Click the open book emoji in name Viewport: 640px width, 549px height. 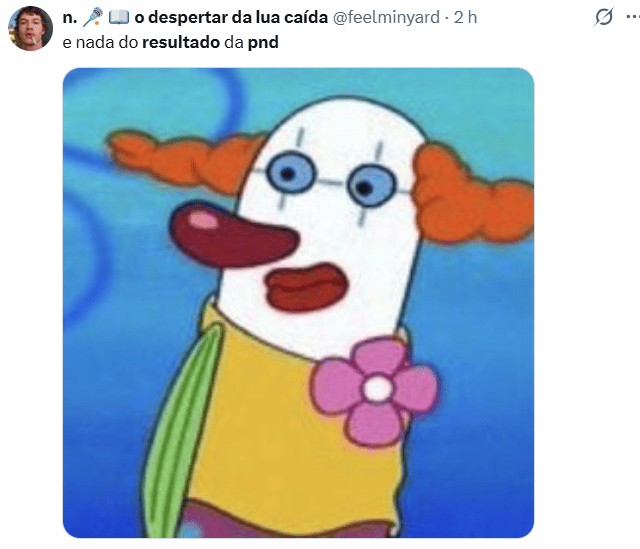119,17
